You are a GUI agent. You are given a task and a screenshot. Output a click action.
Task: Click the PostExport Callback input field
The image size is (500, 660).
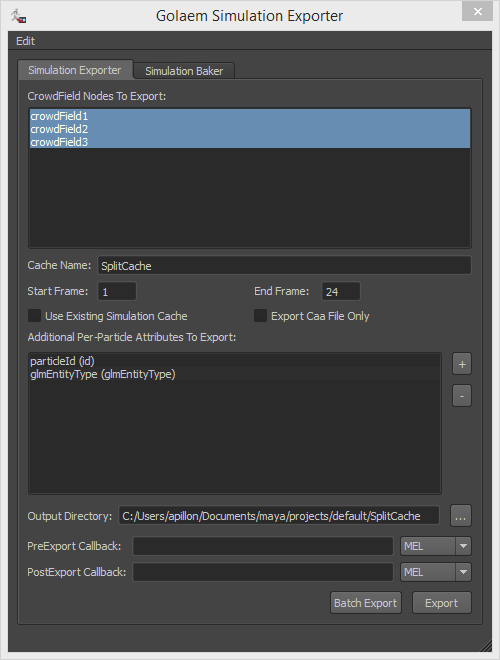pos(263,572)
